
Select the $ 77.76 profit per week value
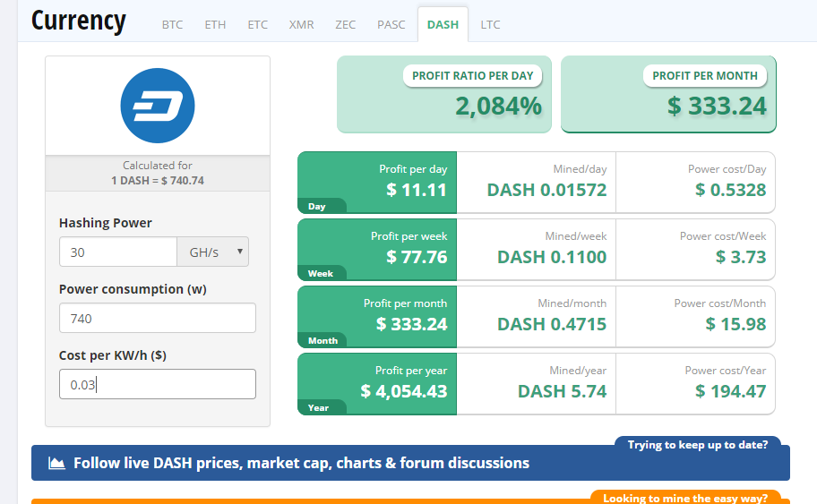[417, 257]
